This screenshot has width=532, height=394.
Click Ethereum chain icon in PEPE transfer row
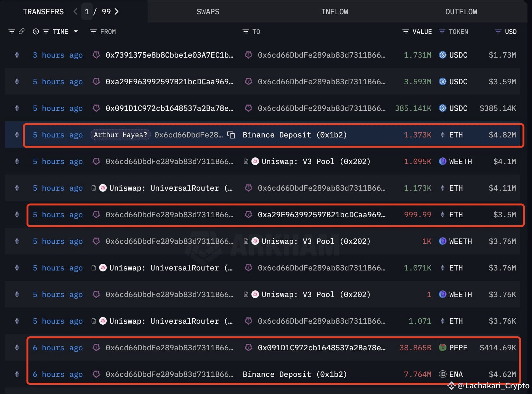17,348
